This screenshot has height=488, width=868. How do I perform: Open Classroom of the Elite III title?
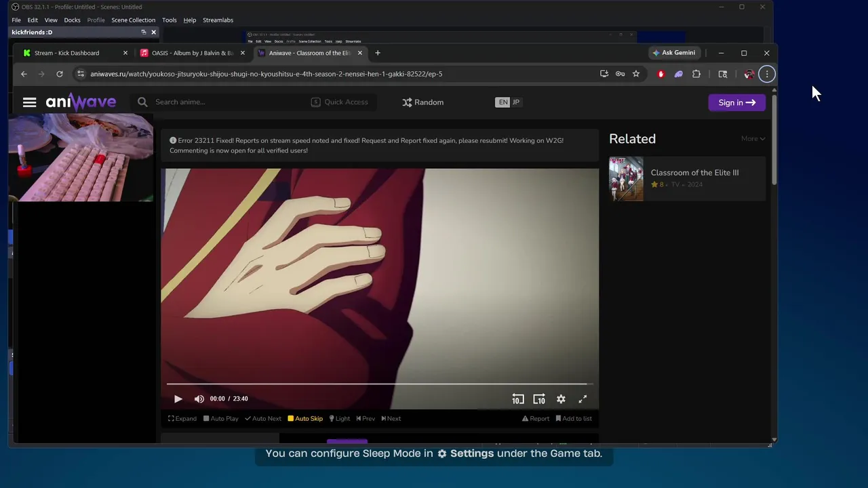694,173
